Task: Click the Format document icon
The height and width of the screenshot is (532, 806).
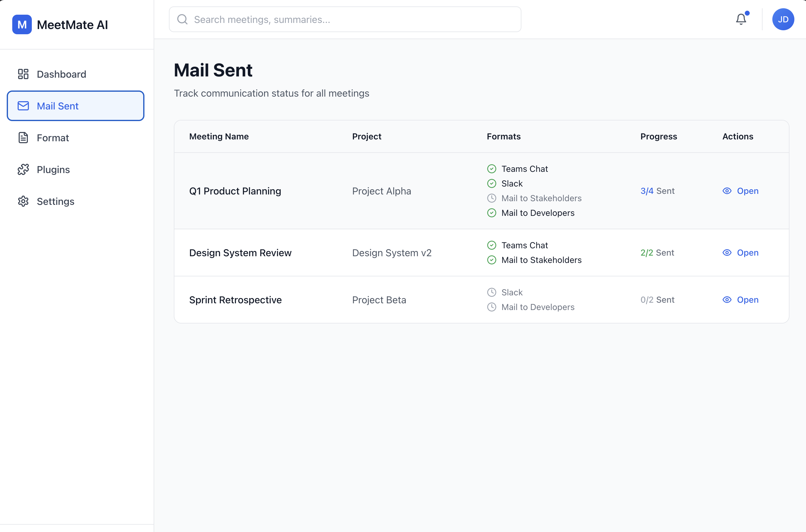Action: pyautogui.click(x=23, y=138)
